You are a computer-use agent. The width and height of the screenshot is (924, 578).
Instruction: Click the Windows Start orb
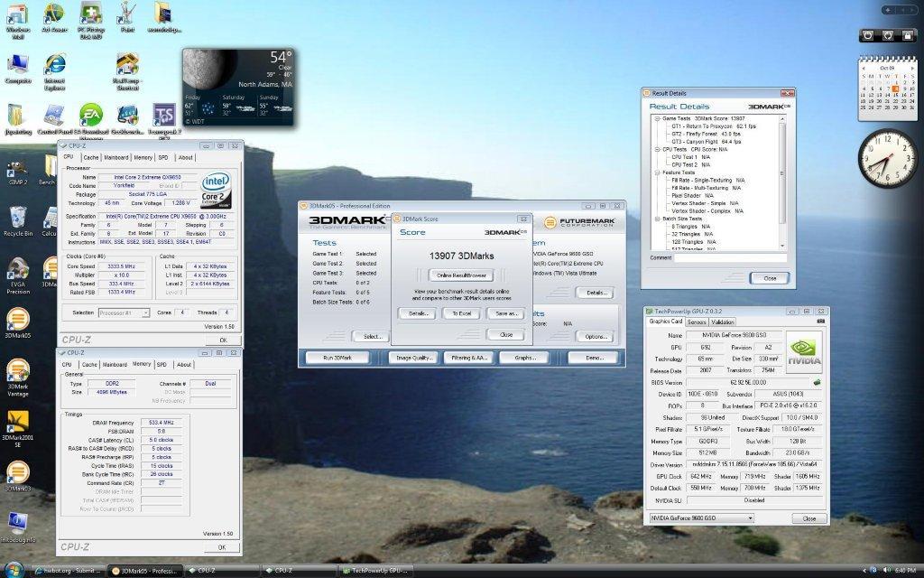(13, 570)
